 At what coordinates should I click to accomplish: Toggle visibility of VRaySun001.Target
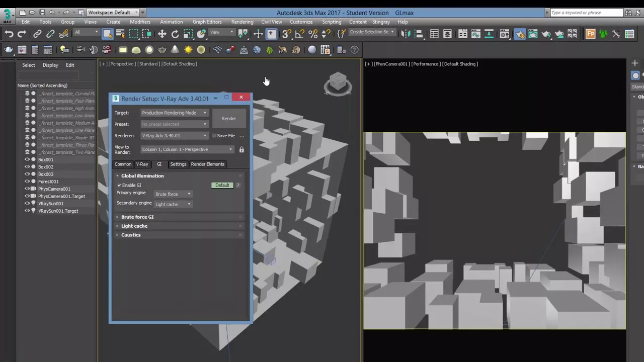point(27,211)
